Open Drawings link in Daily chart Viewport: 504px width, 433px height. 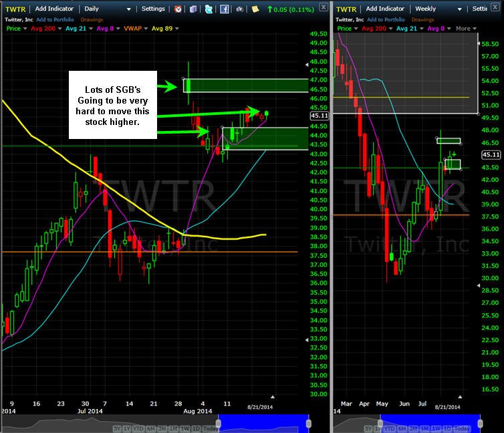tap(92, 19)
